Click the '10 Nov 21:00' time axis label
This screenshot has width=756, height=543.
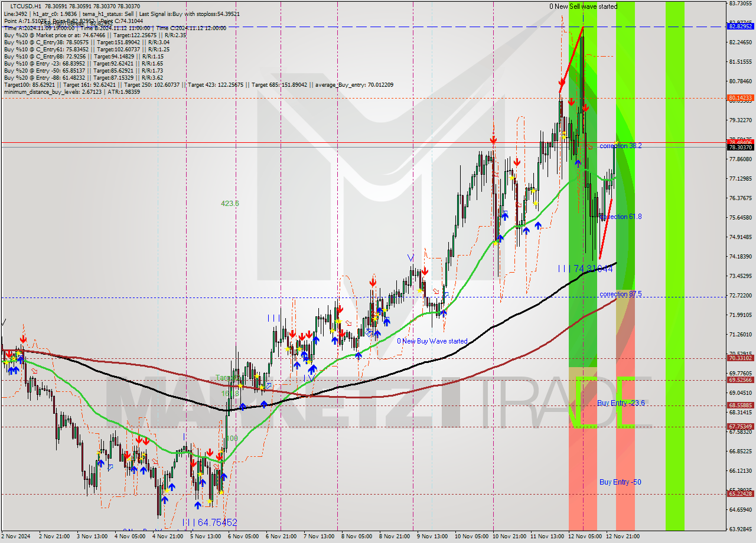pos(509,537)
